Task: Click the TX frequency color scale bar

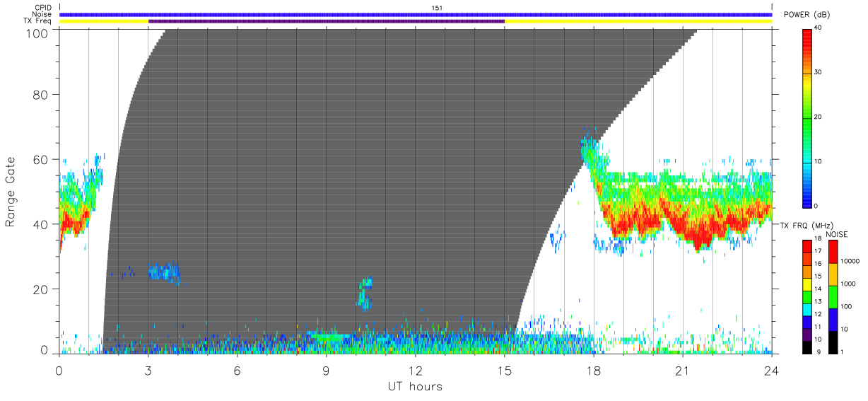Action: pyautogui.click(x=807, y=297)
